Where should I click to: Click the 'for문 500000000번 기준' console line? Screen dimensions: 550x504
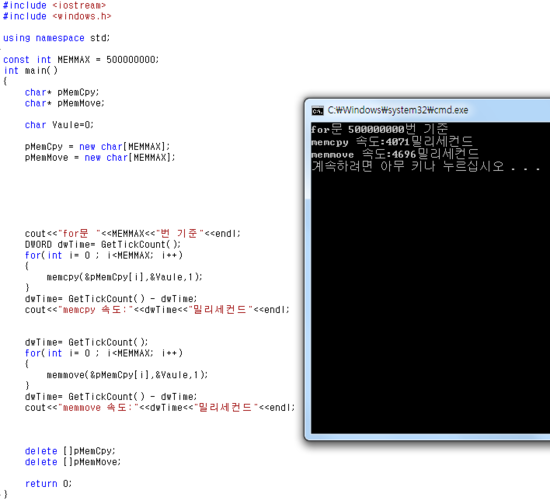coord(380,129)
